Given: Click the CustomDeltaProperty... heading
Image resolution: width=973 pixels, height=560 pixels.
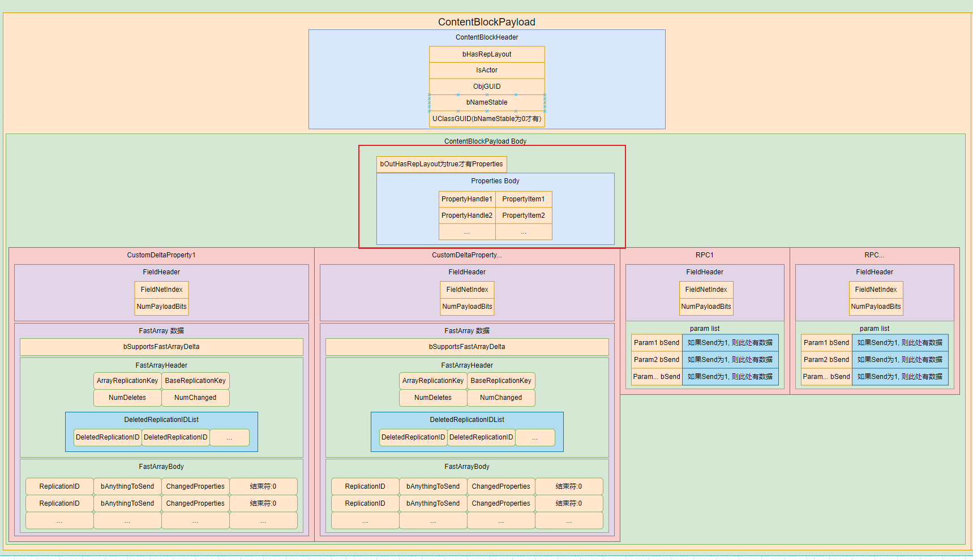Looking at the screenshot, I should (x=467, y=255).
